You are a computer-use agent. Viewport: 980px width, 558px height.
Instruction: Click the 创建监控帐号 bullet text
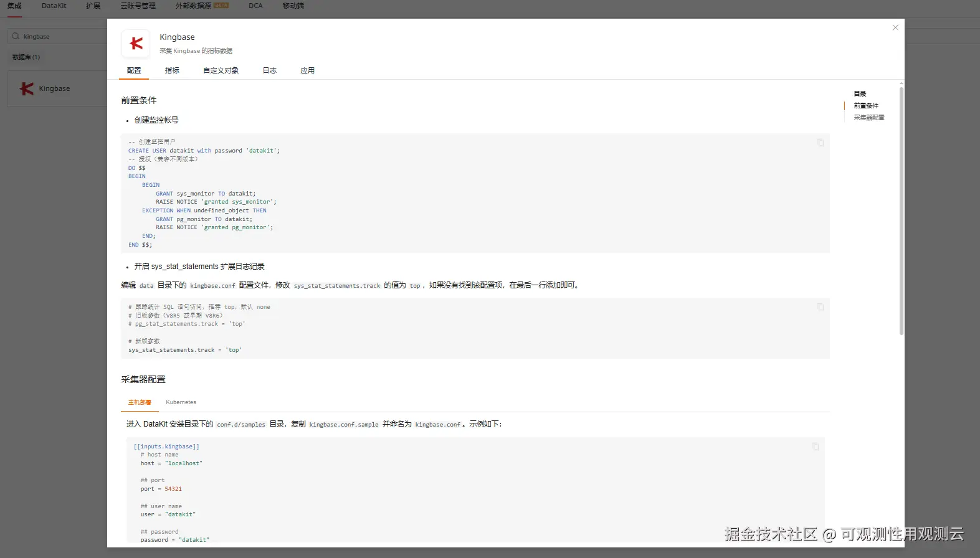pyautogui.click(x=156, y=120)
